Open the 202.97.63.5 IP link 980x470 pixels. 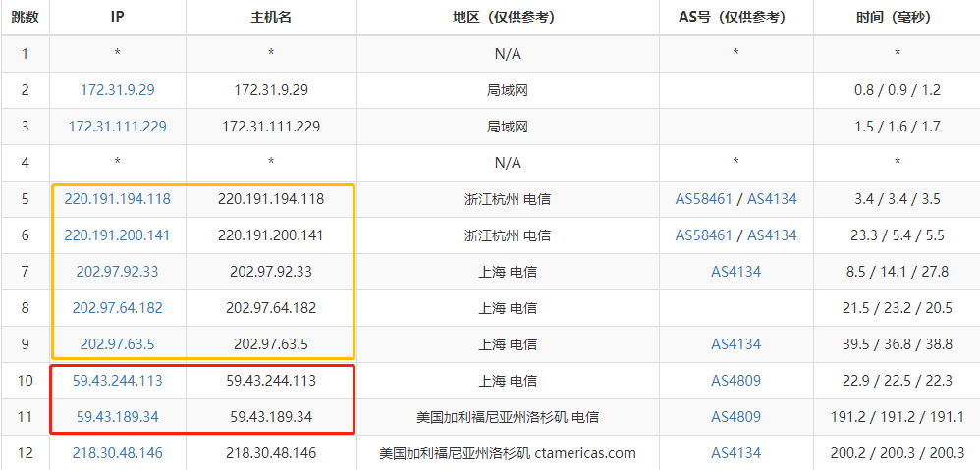click(117, 344)
